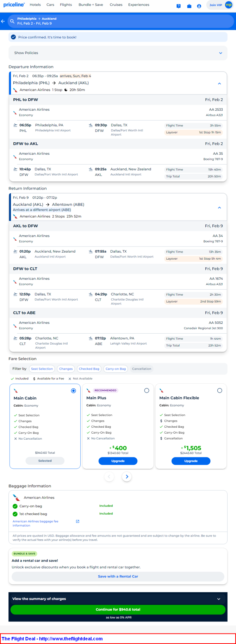Click the airline logo on Main Cabin Flexible card
The width and height of the screenshot is (236, 644).
pyautogui.click(x=161, y=390)
